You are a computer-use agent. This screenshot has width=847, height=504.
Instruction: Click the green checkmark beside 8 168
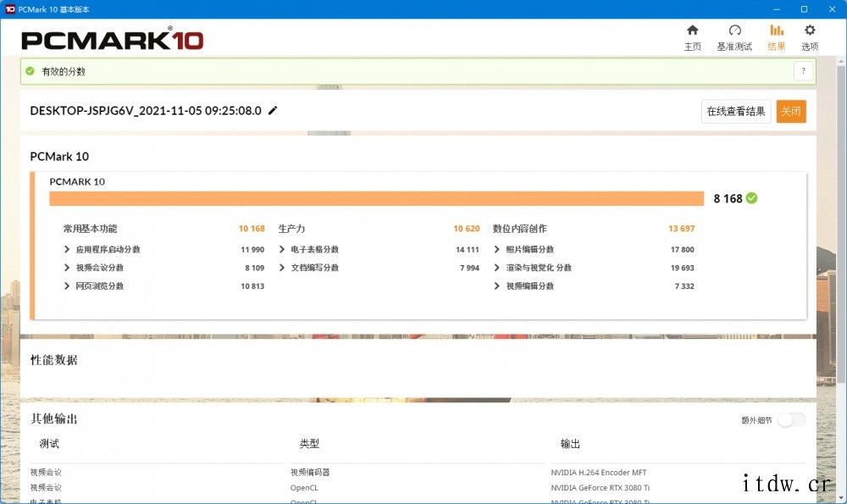pyautogui.click(x=751, y=198)
